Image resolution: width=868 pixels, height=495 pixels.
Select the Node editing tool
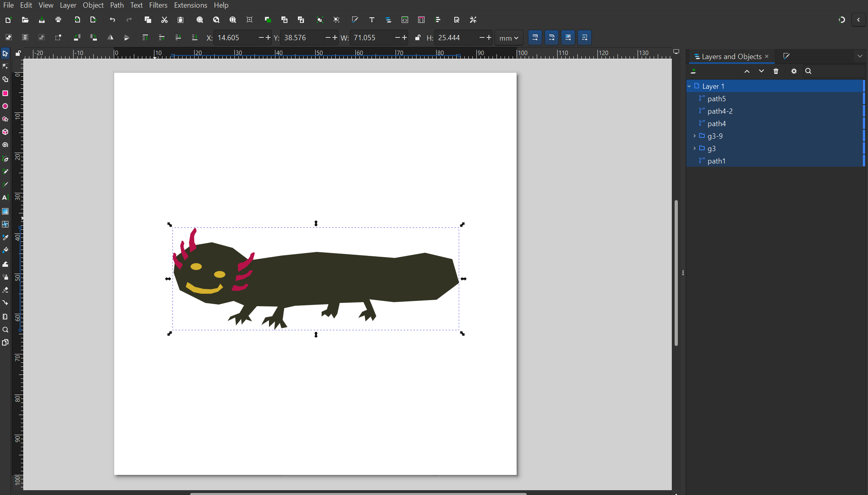pos(5,67)
